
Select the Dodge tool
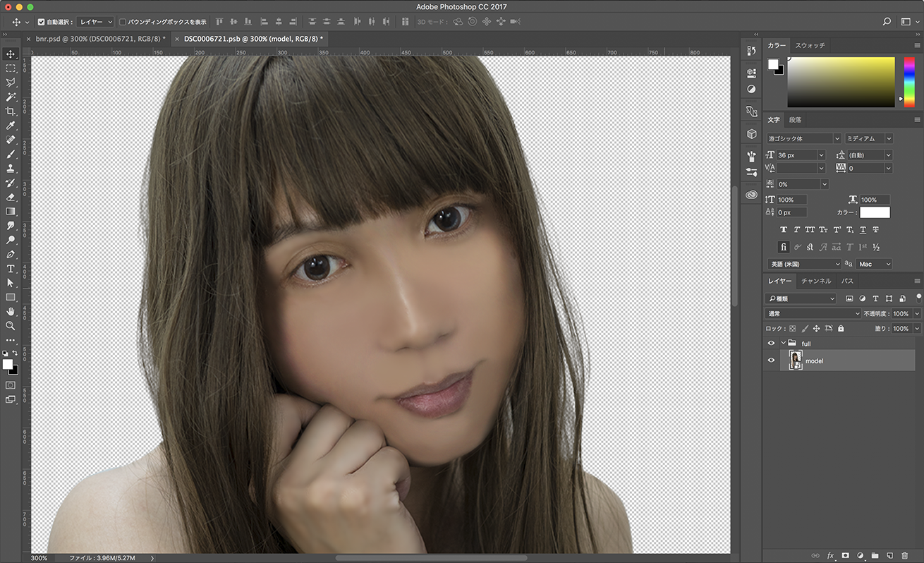(x=11, y=240)
